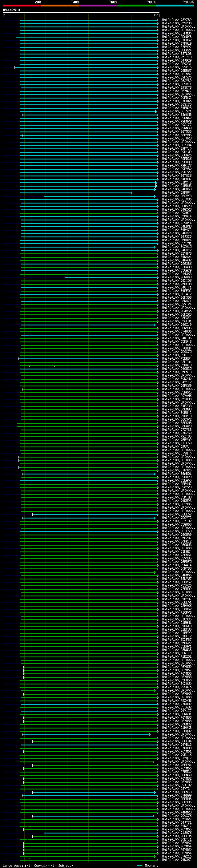Image resolution: width=197 pixels, height=868 pixels.
Task: Select hit UniRef100_Q29DY4
Action: click(177, 223)
